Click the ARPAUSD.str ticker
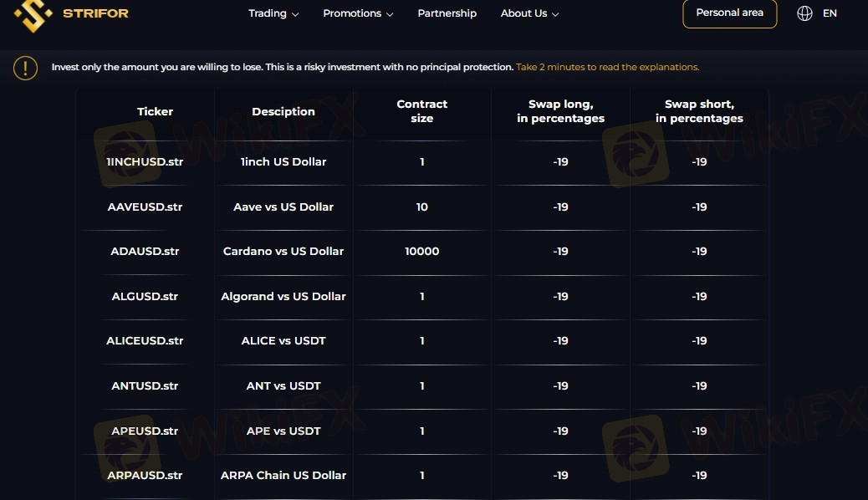 click(145, 475)
